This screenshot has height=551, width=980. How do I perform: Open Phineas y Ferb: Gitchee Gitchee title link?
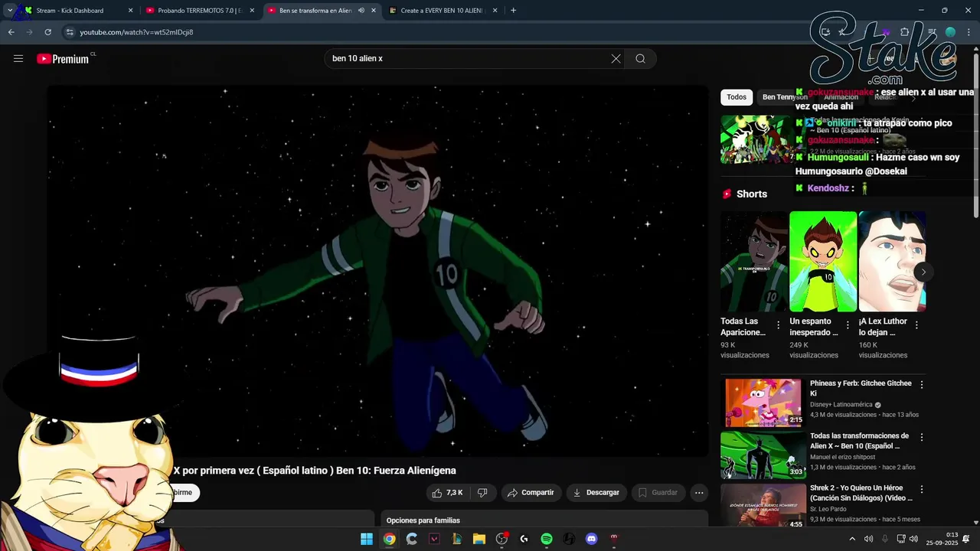click(x=861, y=388)
